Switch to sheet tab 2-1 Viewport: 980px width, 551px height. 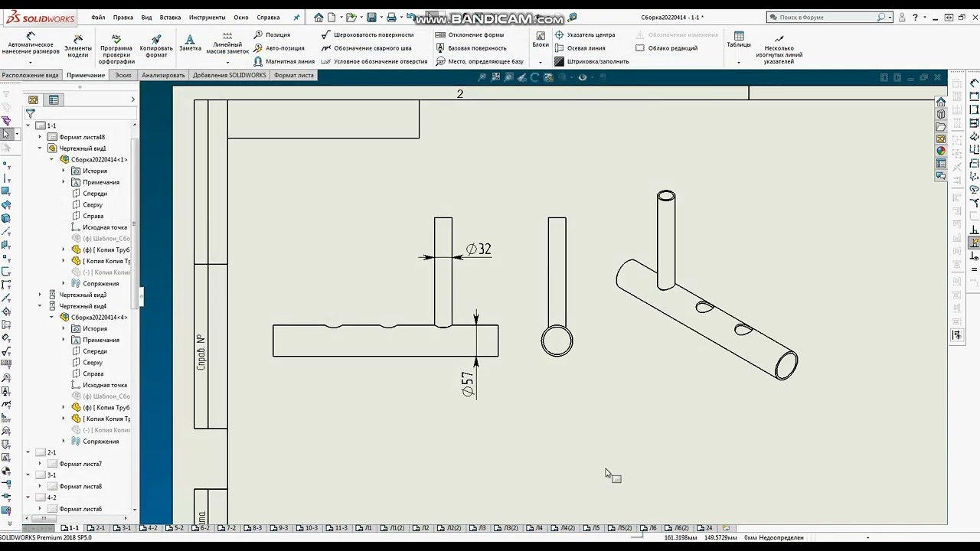[x=96, y=528]
